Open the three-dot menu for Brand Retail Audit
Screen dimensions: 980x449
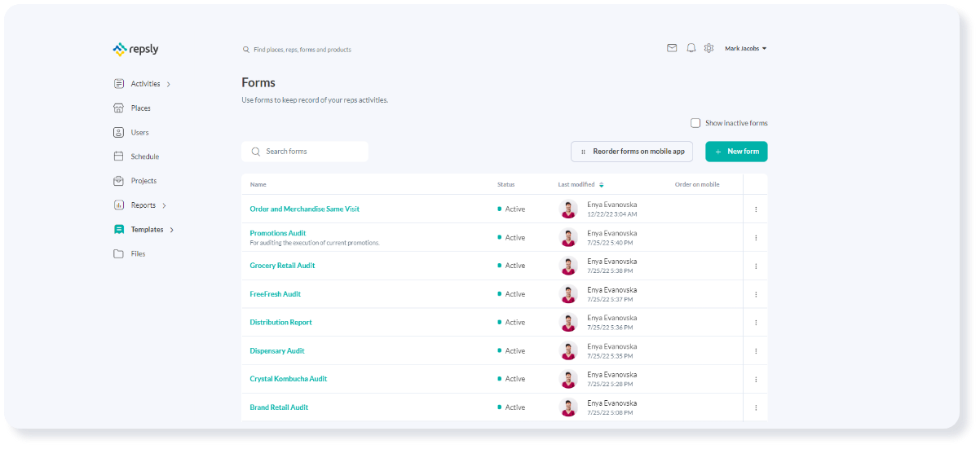(x=756, y=407)
